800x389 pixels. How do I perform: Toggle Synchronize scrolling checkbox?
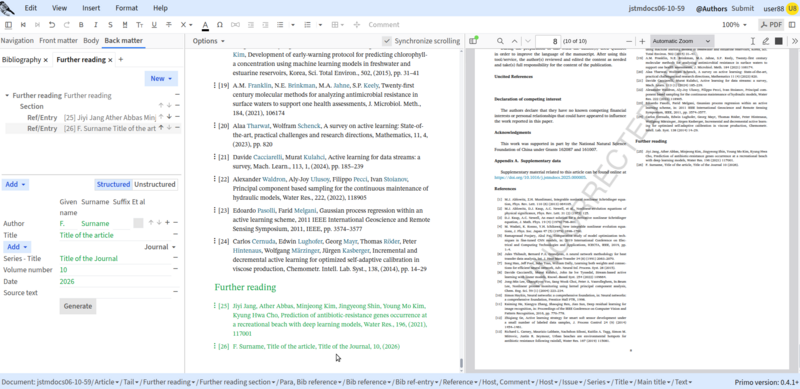[387, 41]
